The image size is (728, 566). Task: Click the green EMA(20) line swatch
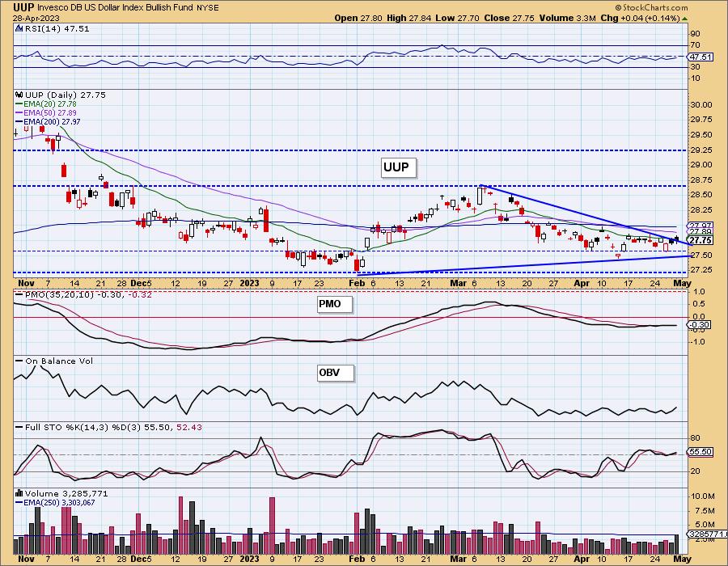coord(19,104)
